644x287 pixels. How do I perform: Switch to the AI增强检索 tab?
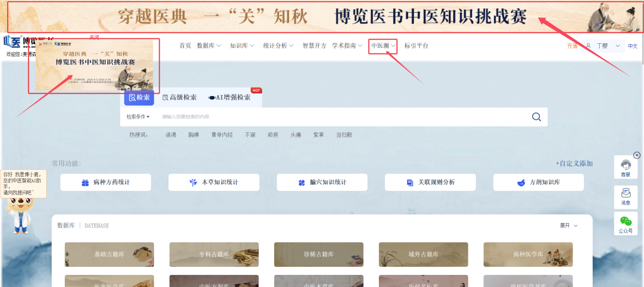pos(229,97)
